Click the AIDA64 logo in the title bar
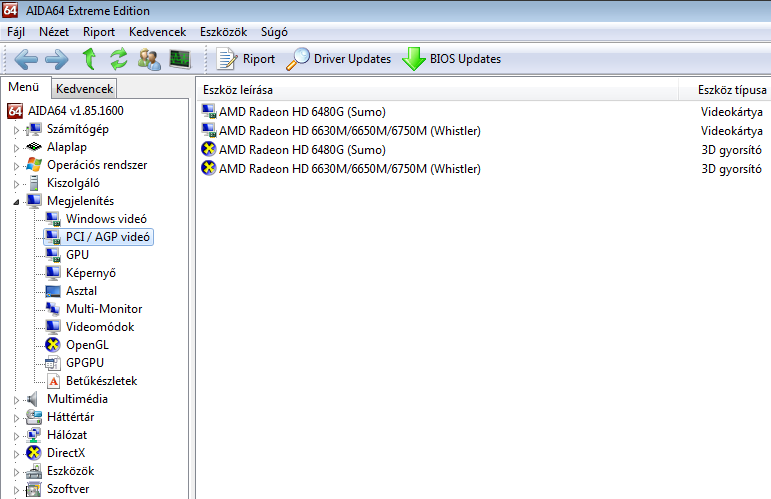Viewport: 771px width, 499px height. 10,10
